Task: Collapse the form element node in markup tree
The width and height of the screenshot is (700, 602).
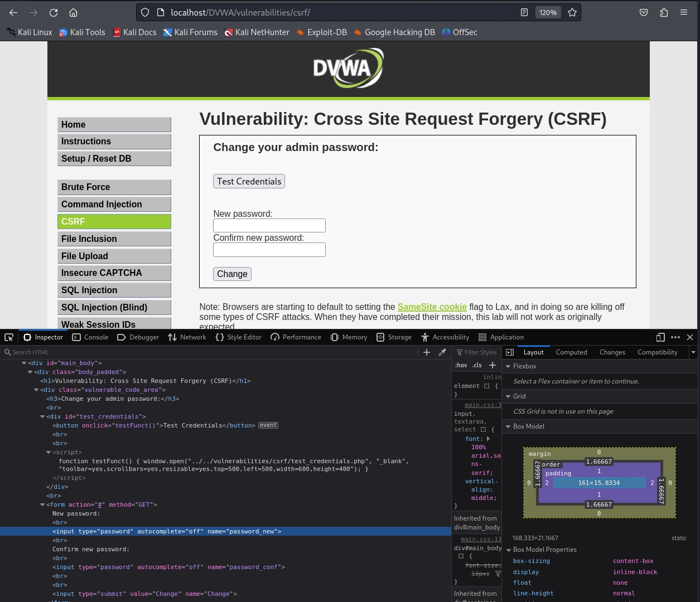Action: [x=42, y=504]
